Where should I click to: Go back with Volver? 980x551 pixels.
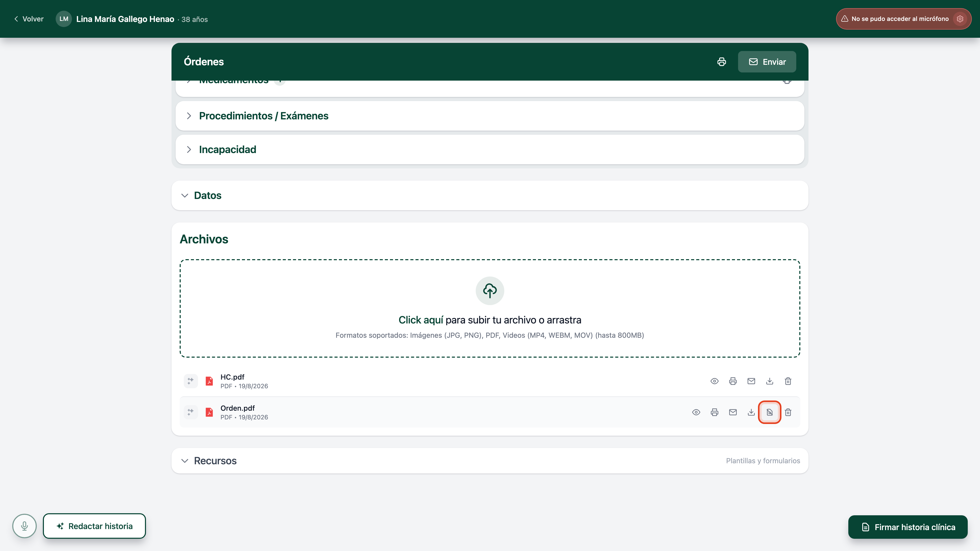click(29, 19)
